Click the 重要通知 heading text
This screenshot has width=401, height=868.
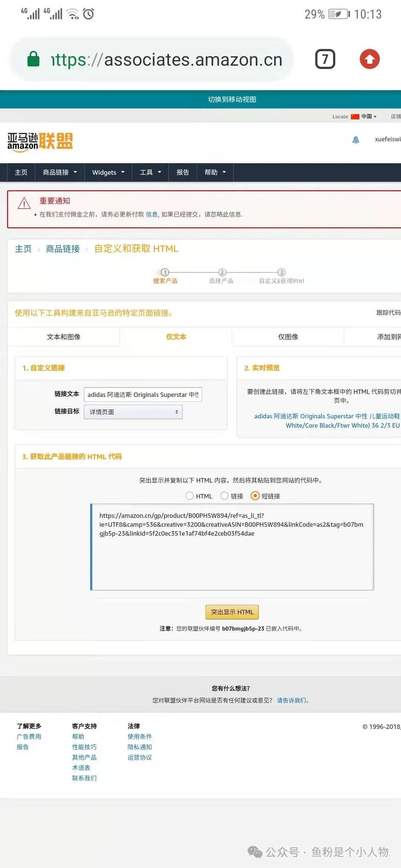pyautogui.click(x=55, y=201)
